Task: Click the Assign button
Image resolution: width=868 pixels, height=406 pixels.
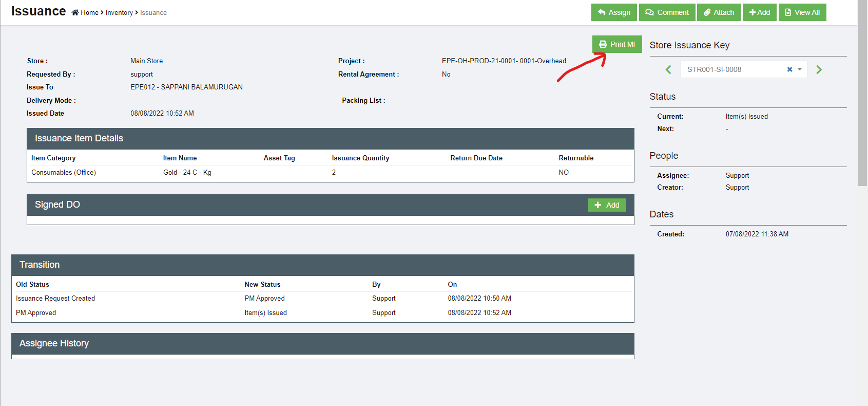Action: click(614, 12)
